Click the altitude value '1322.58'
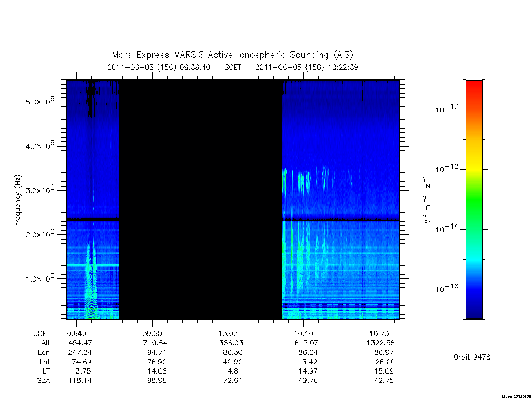This screenshot has height=399, width=532. pos(381,343)
